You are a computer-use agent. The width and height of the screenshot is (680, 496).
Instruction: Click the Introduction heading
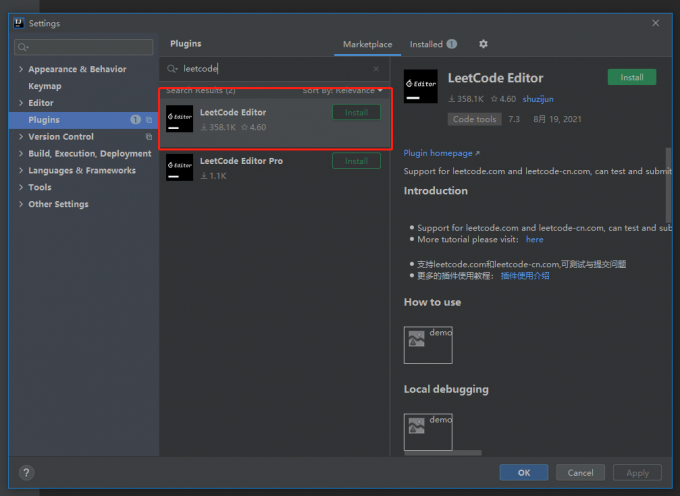click(435, 191)
